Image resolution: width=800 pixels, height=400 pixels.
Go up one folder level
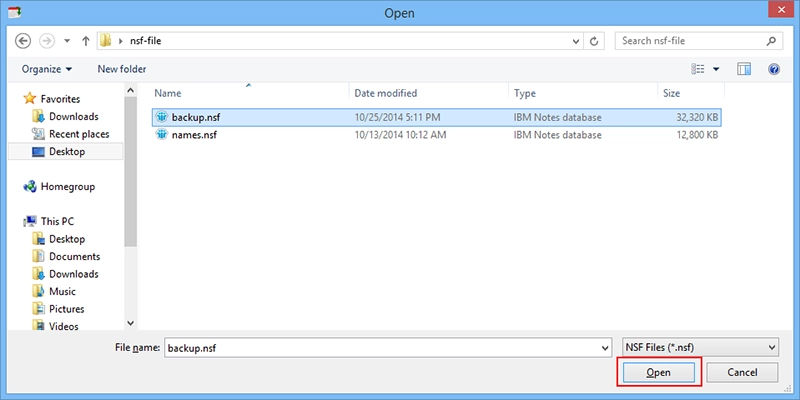pos(85,41)
